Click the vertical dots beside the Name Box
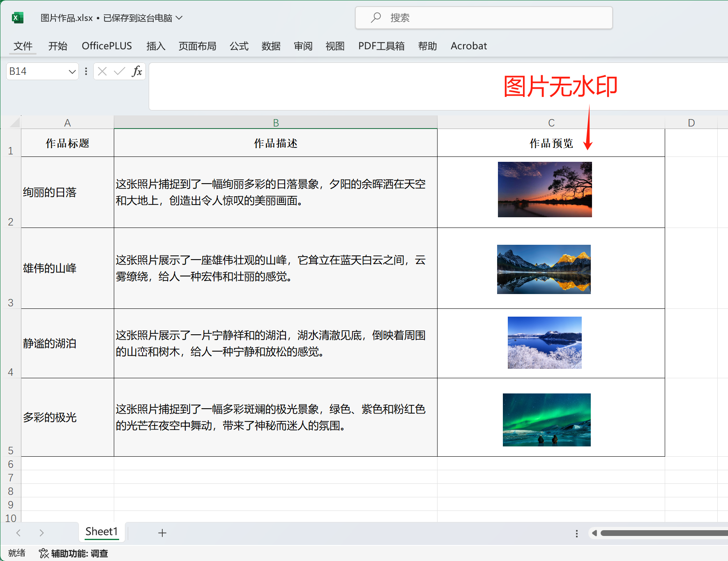Screen dimensions: 728x561 [85, 71]
